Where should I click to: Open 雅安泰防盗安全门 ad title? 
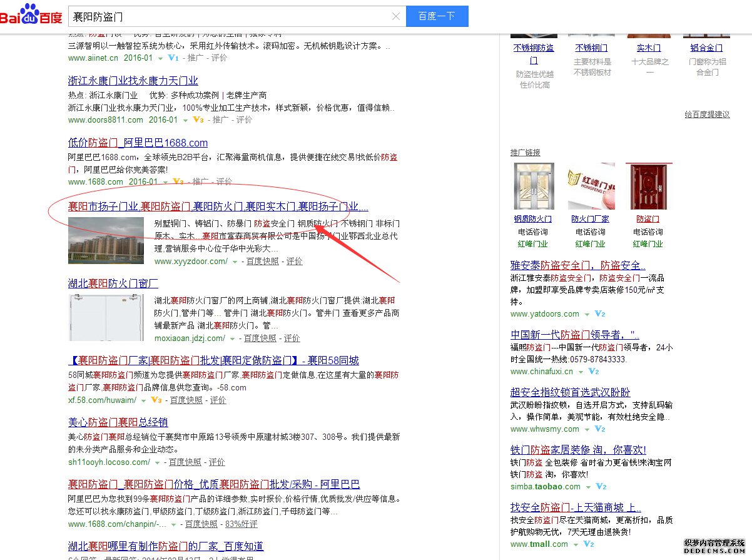(x=578, y=265)
